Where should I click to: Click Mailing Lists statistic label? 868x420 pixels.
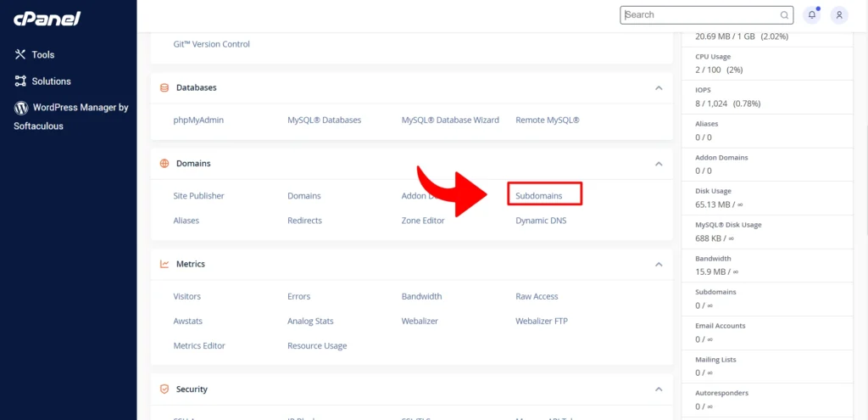715,360
